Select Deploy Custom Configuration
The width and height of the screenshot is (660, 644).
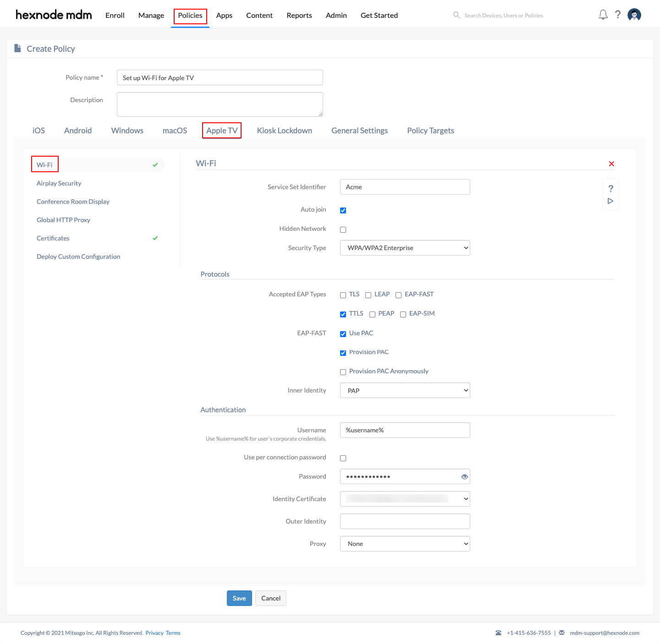tap(78, 257)
